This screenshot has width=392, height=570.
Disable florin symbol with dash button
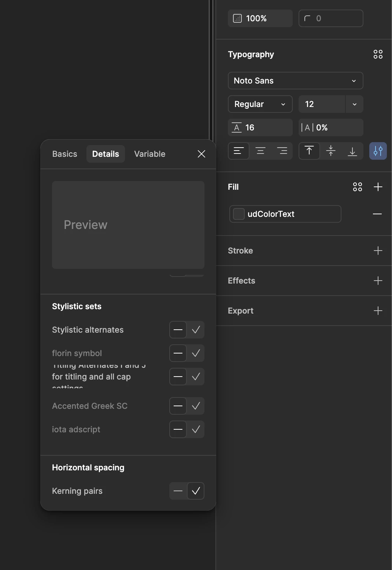tap(178, 353)
